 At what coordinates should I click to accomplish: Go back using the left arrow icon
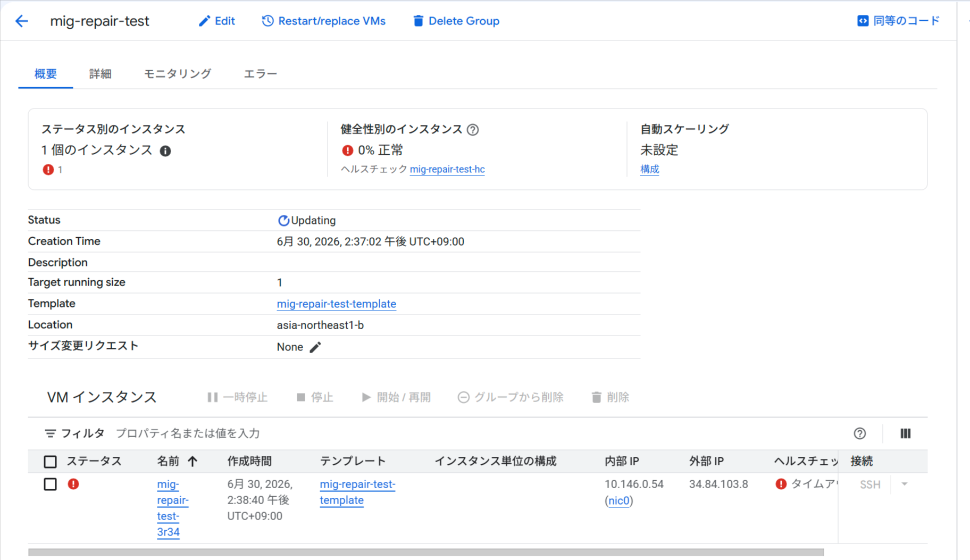[21, 21]
